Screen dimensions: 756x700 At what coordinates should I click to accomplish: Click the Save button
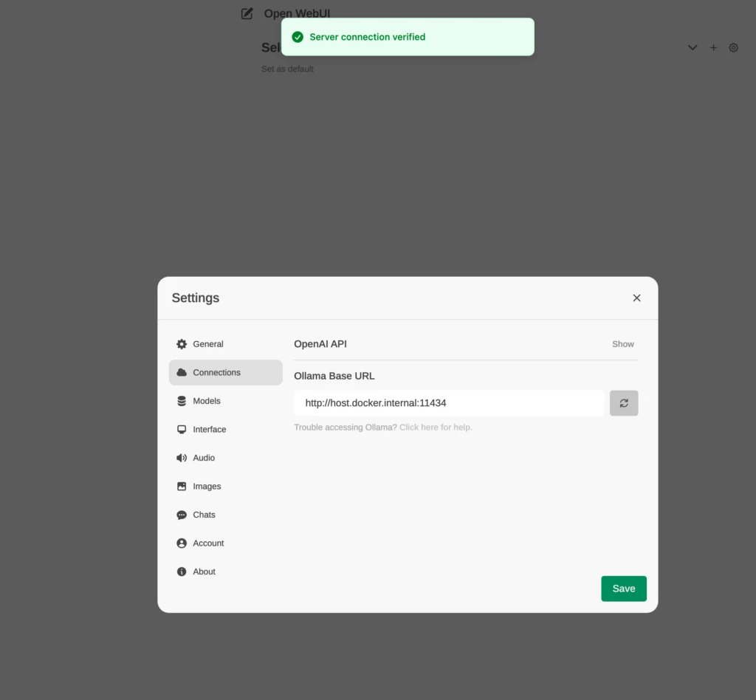(623, 589)
